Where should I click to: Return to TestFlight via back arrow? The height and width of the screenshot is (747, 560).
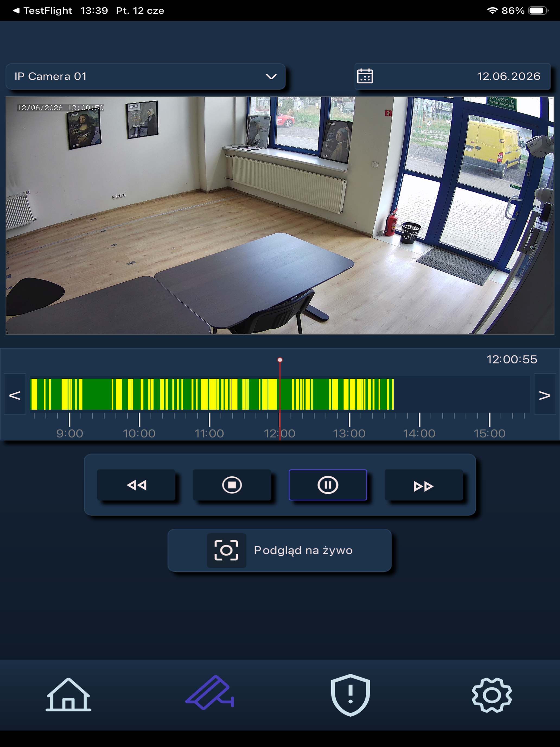point(42,11)
